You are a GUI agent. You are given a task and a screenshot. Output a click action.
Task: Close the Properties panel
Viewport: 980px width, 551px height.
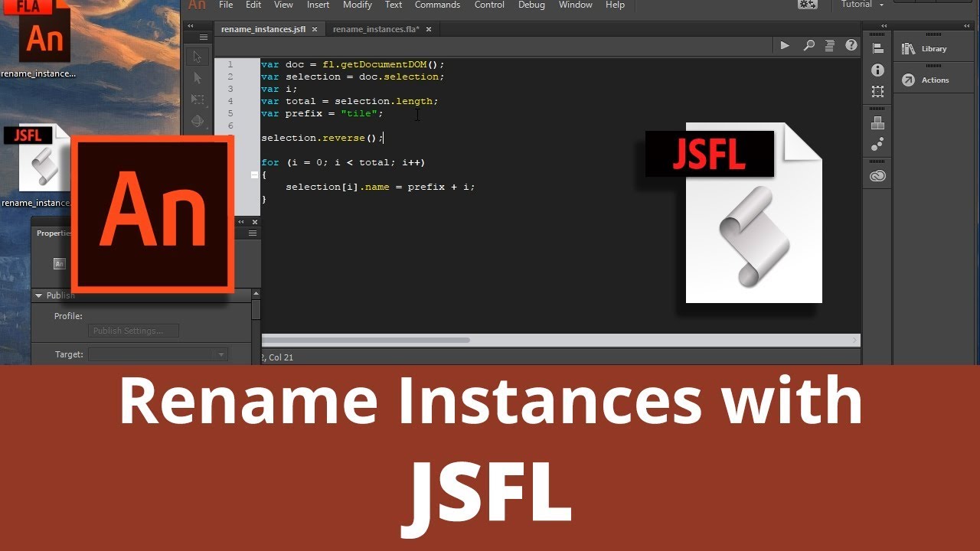click(x=255, y=222)
